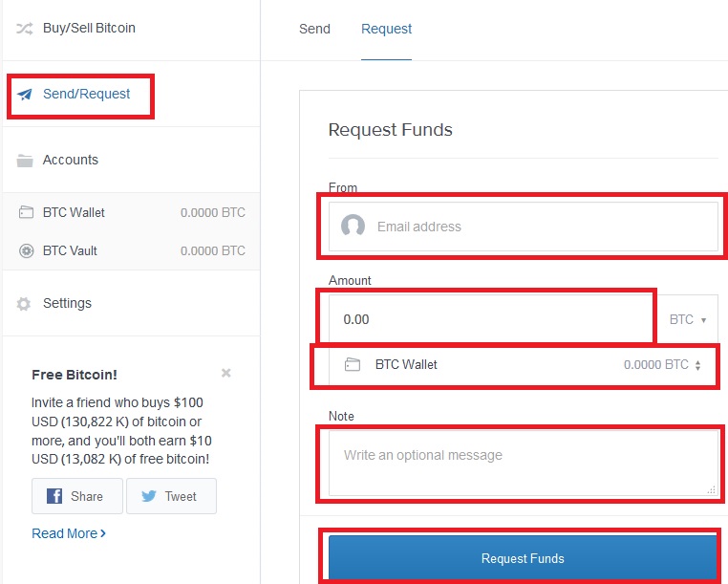Click the Accounts folder icon
This screenshot has width=728, height=584.
click(x=25, y=161)
